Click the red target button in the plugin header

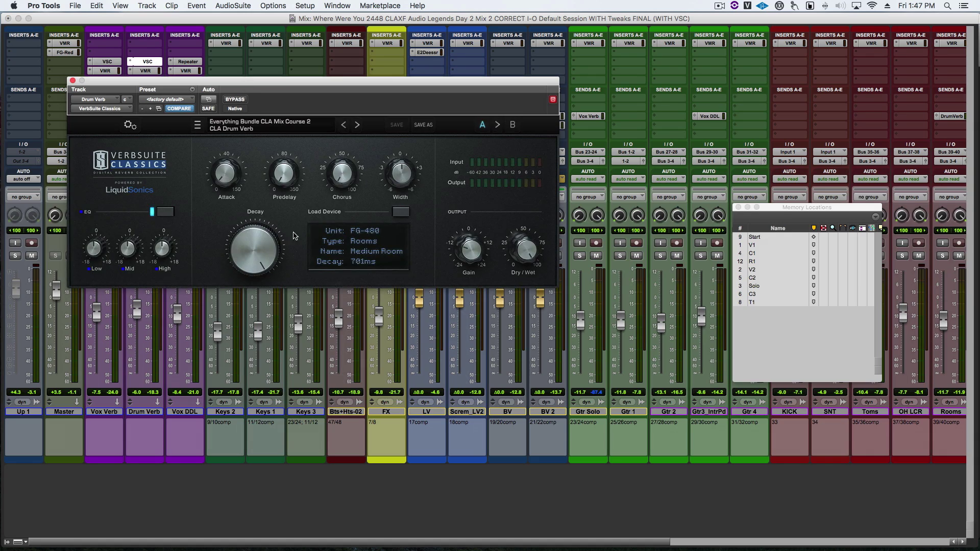coord(553,99)
